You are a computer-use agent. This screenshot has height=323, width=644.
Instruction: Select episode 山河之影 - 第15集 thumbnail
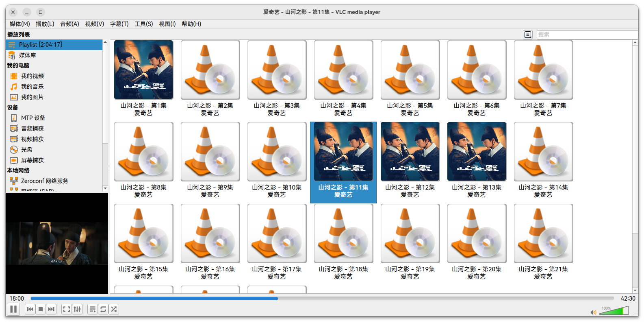click(143, 233)
